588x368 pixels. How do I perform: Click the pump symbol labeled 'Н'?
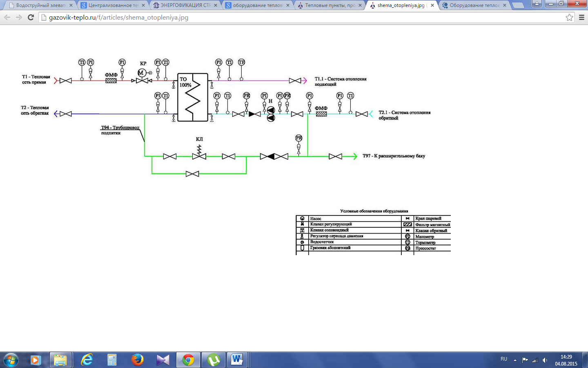pos(271,114)
